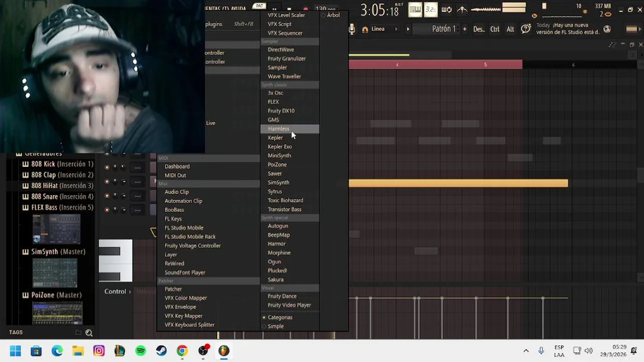Open Steam from the taskbar
This screenshot has height=362, width=644.
tap(161, 351)
